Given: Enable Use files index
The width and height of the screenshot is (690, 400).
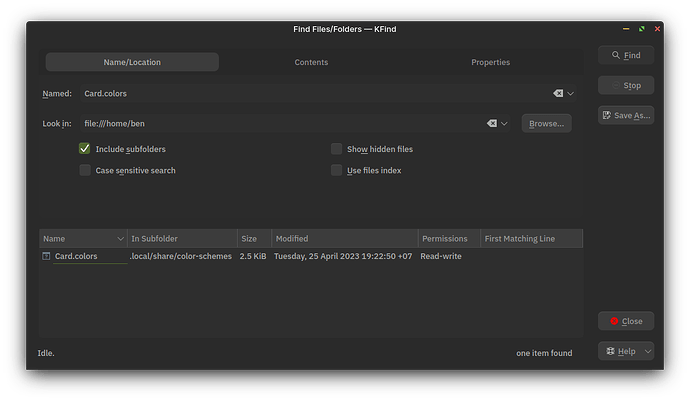Looking at the screenshot, I should point(336,170).
